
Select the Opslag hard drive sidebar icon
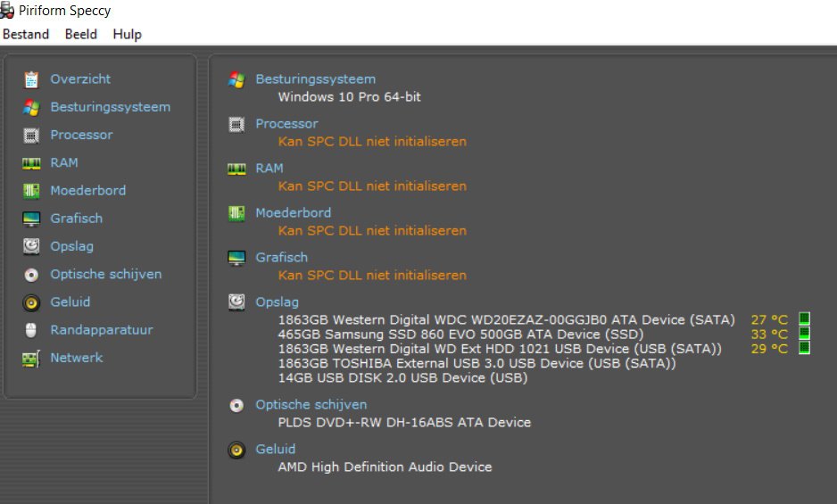pyautogui.click(x=31, y=247)
